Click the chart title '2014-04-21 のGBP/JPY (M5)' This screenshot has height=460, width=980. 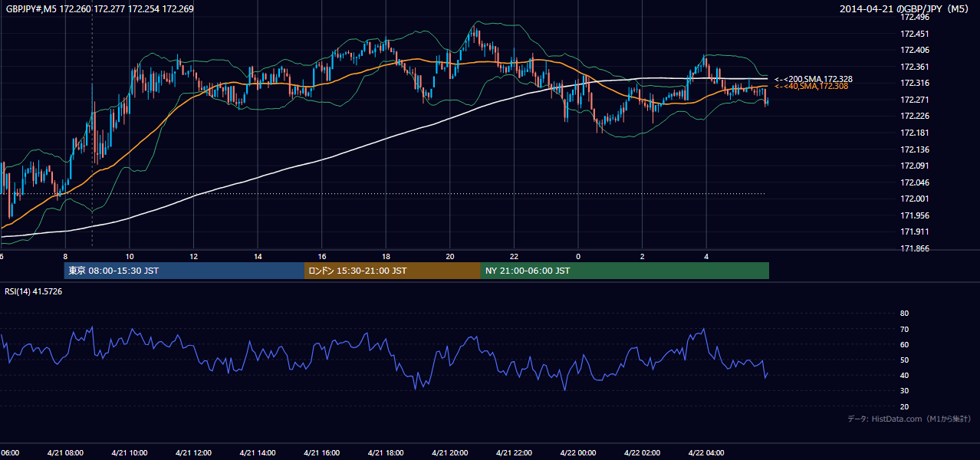905,9
